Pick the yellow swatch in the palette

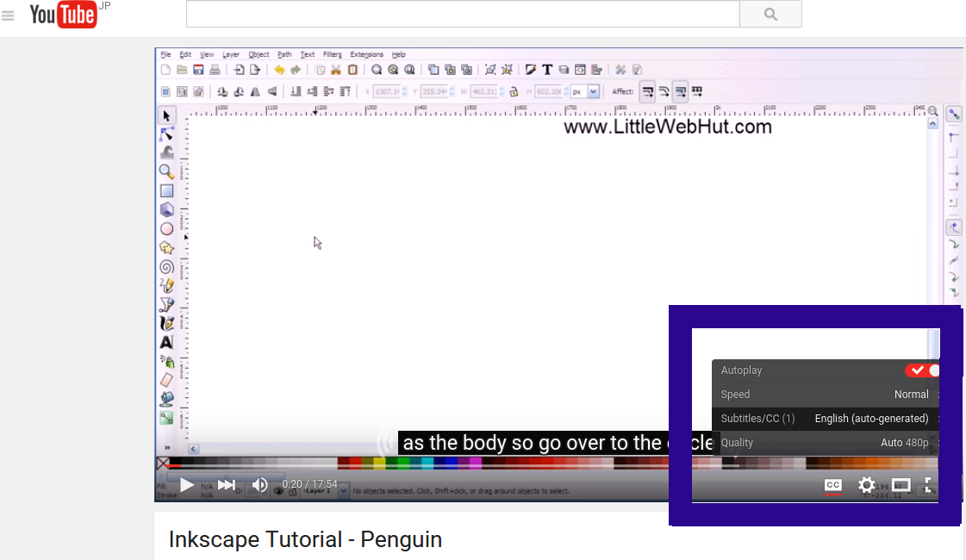coord(379,463)
